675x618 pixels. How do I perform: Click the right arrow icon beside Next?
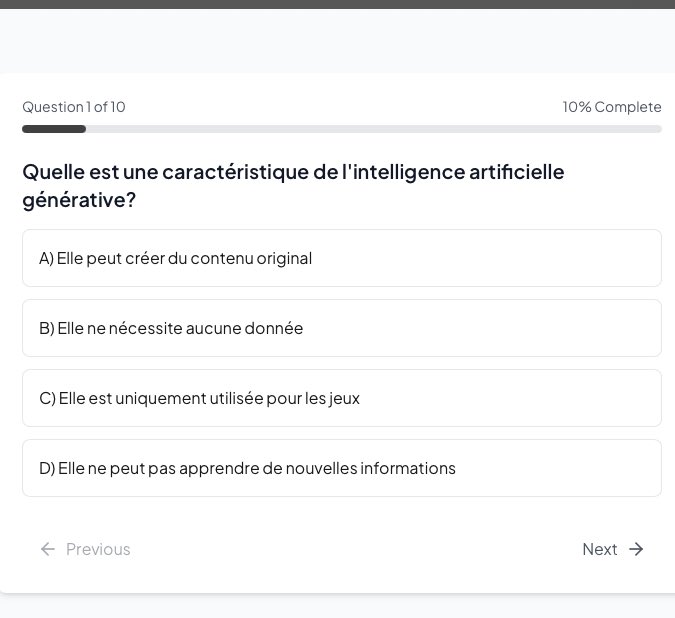(636, 549)
